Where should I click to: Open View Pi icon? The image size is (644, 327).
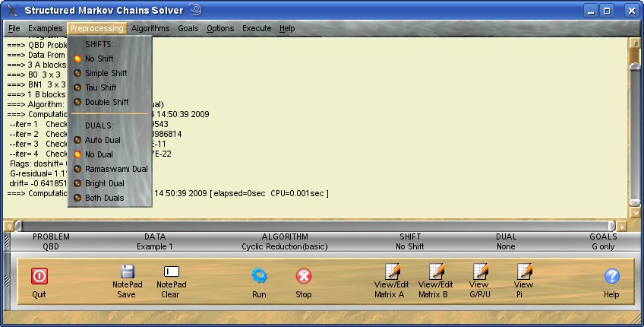coord(523,271)
